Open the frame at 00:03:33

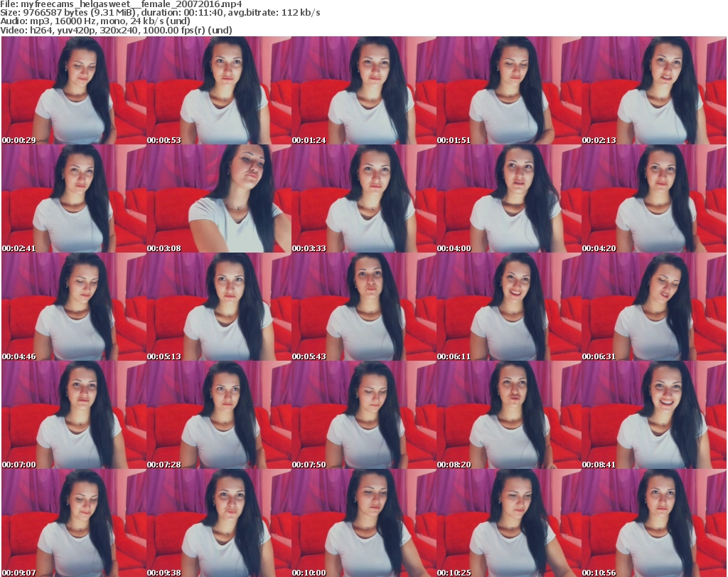tap(363, 198)
